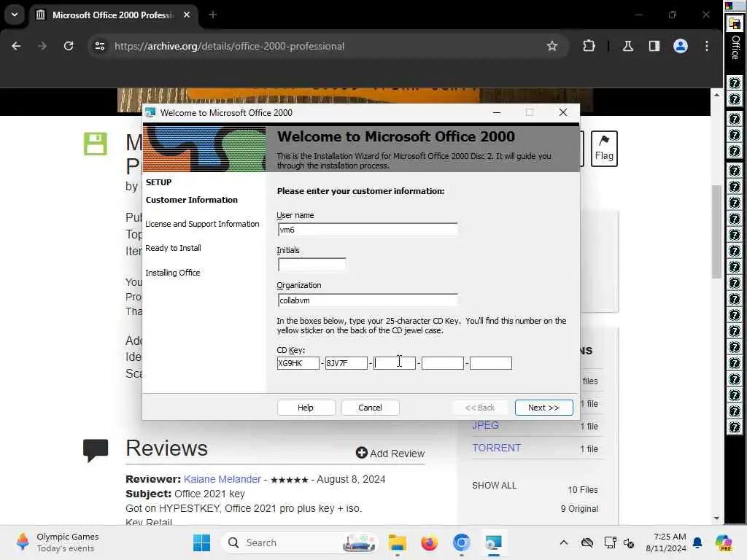Bookmark this page with the star icon
This screenshot has width=747, height=560.
point(551,46)
